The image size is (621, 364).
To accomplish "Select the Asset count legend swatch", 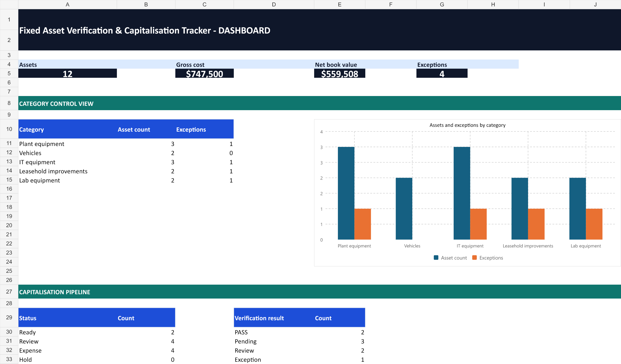I will pos(436,257).
